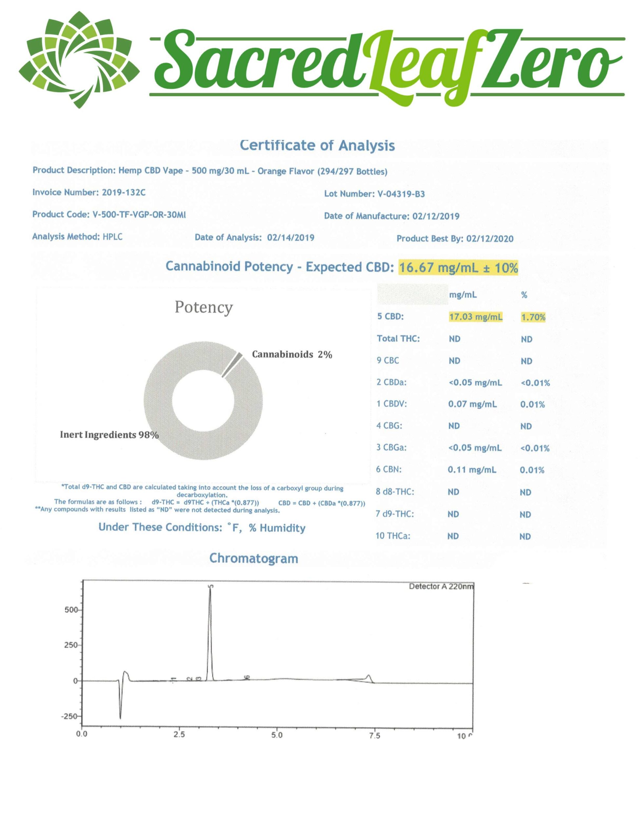644x839 pixels.
Task: Click the Potency chart title
Action: [x=204, y=307]
